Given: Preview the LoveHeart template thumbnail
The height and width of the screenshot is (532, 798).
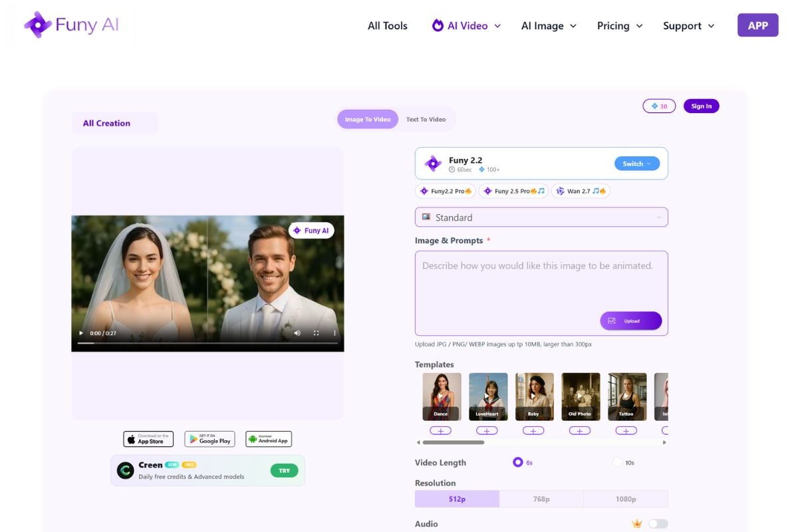Looking at the screenshot, I should pos(488,396).
